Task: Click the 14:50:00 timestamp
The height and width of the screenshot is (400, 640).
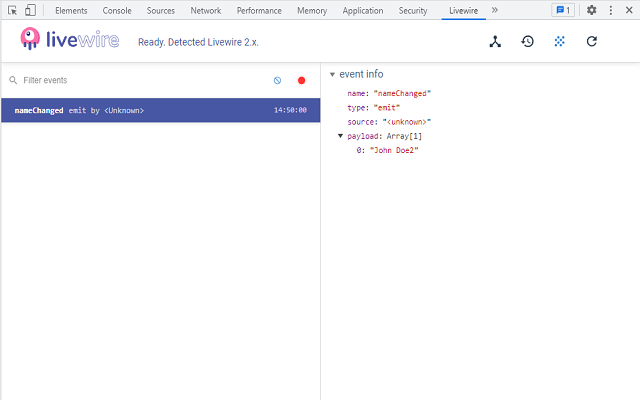Action: click(290, 110)
